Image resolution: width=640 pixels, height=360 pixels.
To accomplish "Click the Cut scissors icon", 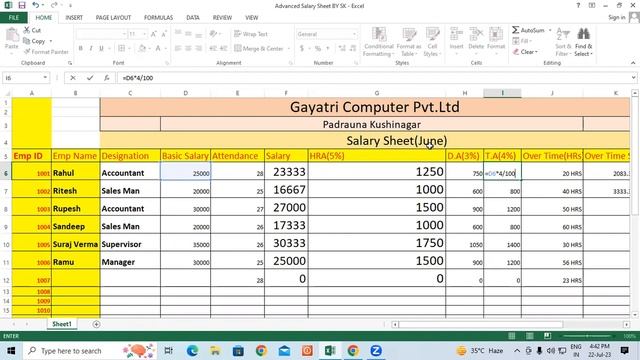I will point(27,30).
